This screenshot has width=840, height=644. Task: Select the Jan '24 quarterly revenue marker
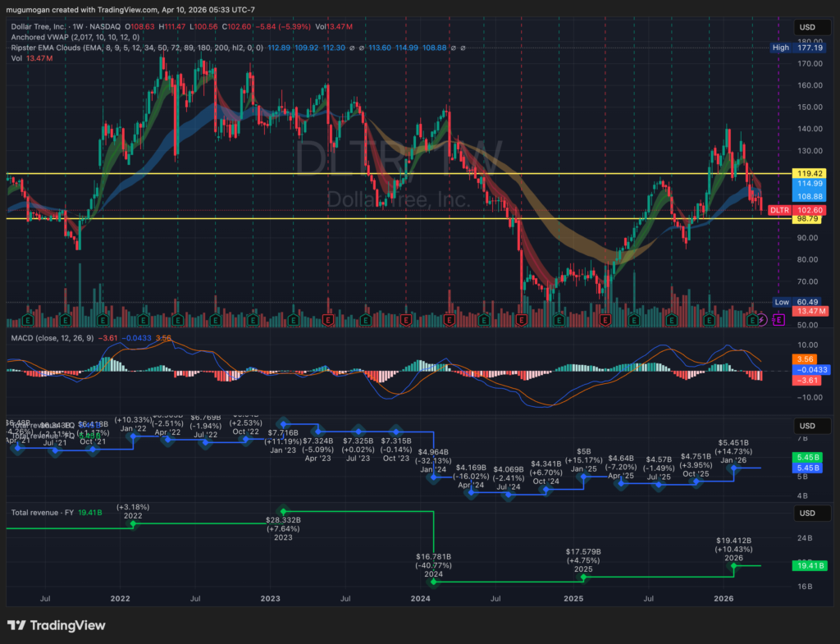[x=434, y=477]
